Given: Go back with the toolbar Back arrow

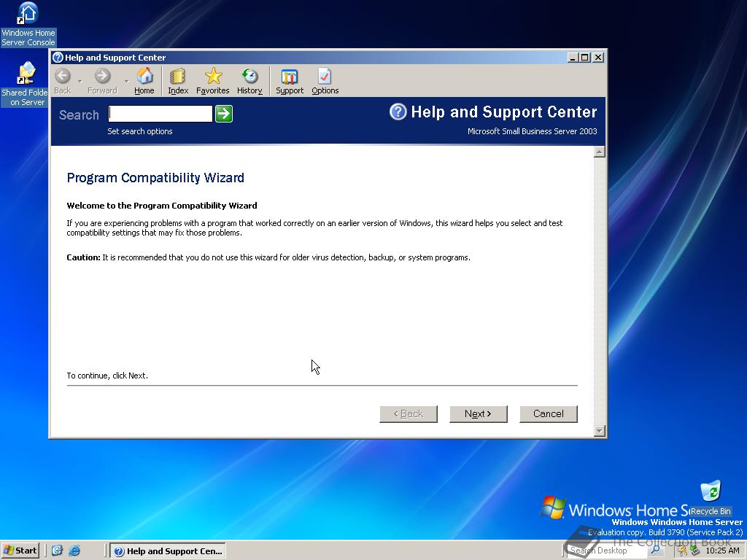Looking at the screenshot, I should coord(63,80).
